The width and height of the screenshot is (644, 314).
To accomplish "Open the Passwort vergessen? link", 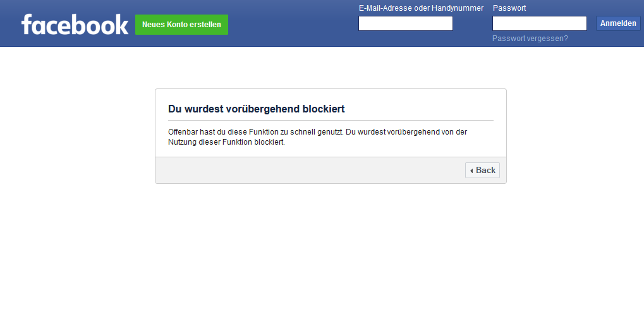I will click(530, 39).
